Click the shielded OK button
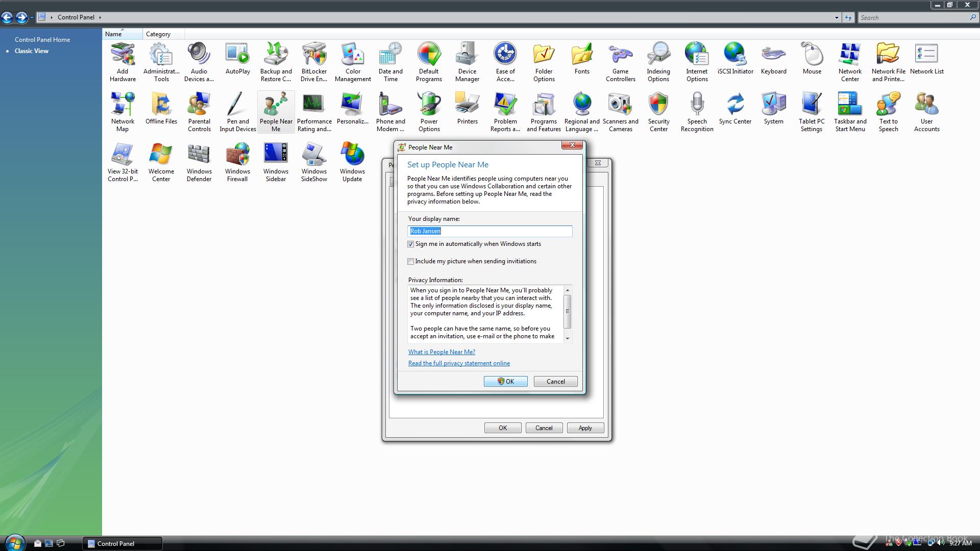The image size is (980, 551). 505,382
